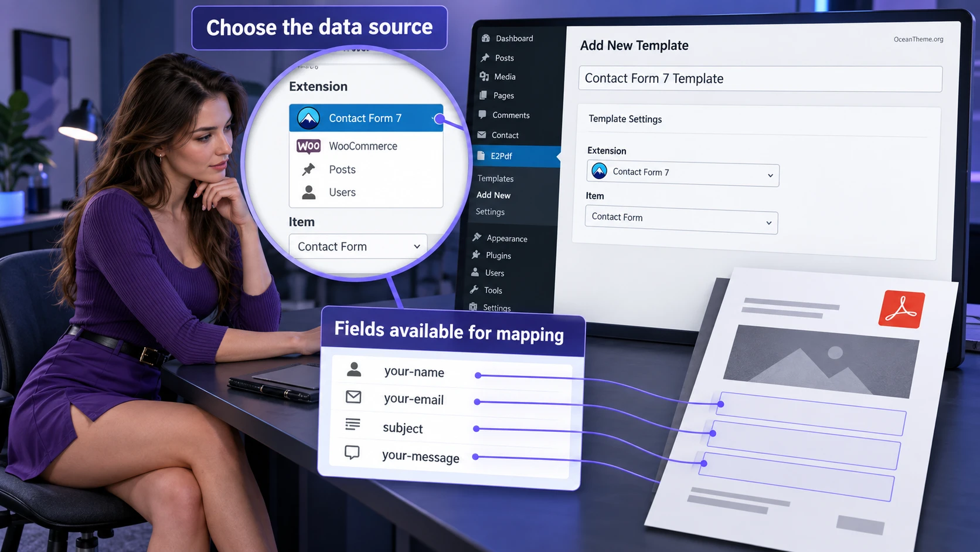Choose Users from the magnified extension list
Screen dimensions: 980x552
(x=366, y=192)
